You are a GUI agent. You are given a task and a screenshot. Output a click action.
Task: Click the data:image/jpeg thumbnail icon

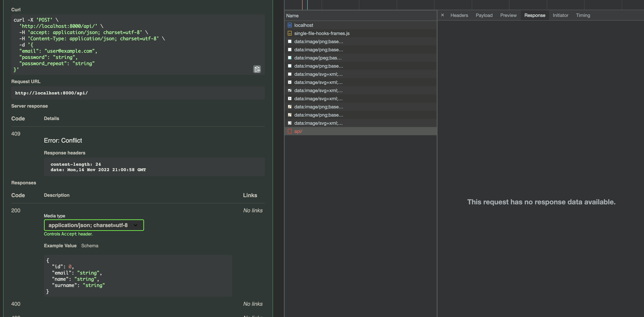[290, 58]
